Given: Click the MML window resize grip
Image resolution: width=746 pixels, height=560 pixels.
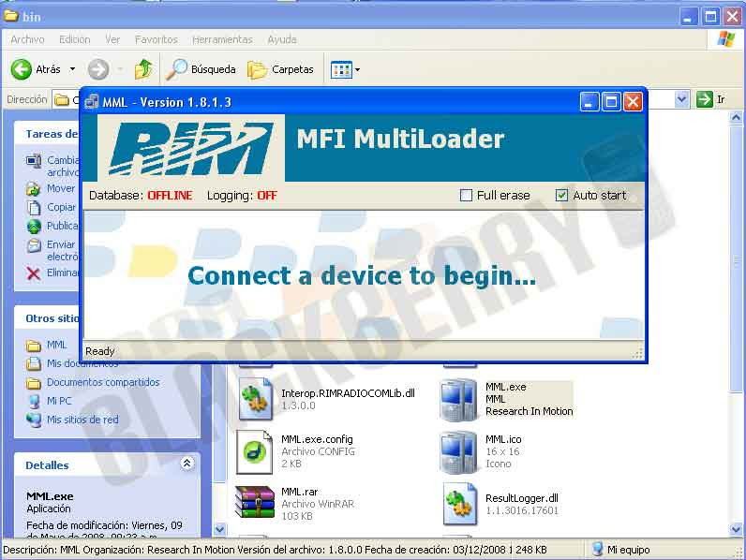Looking at the screenshot, I should (x=637, y=353).
